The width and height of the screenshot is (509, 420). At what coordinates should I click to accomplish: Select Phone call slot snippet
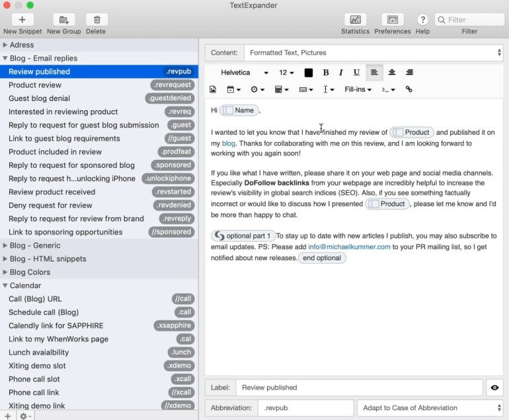tap(99, 379)
